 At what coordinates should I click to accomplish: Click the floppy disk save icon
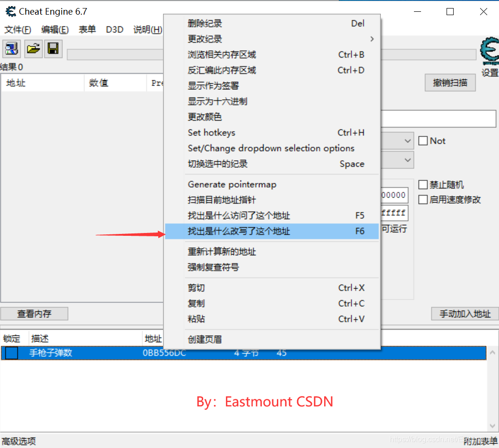point(53,49)
